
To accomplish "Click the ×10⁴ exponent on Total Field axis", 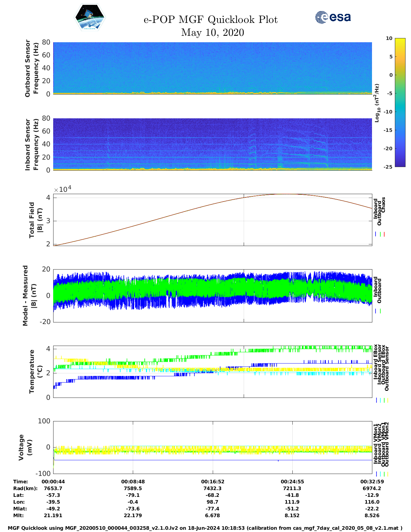I will click(63, 189).
